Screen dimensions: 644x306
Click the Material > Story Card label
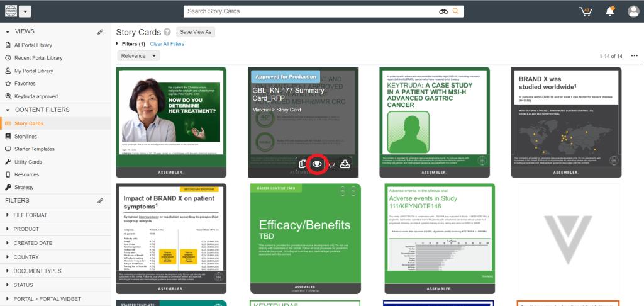click(x=277, y=110)
